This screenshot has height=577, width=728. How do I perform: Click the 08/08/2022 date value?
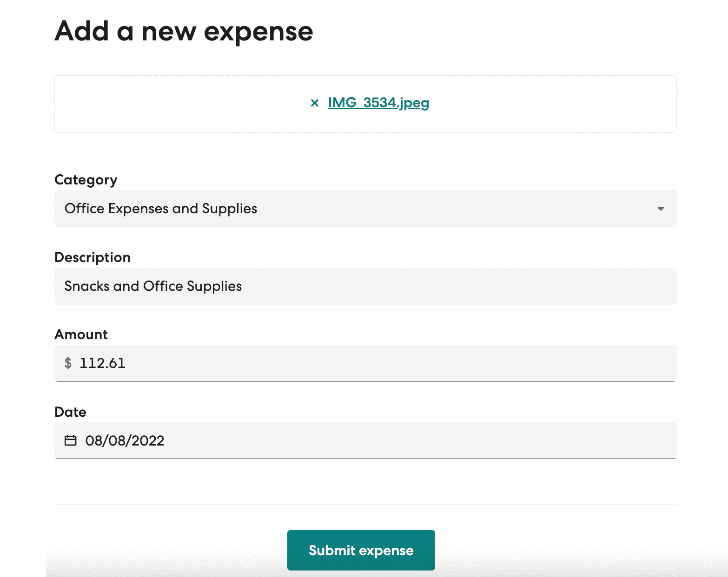pos(125,440)
